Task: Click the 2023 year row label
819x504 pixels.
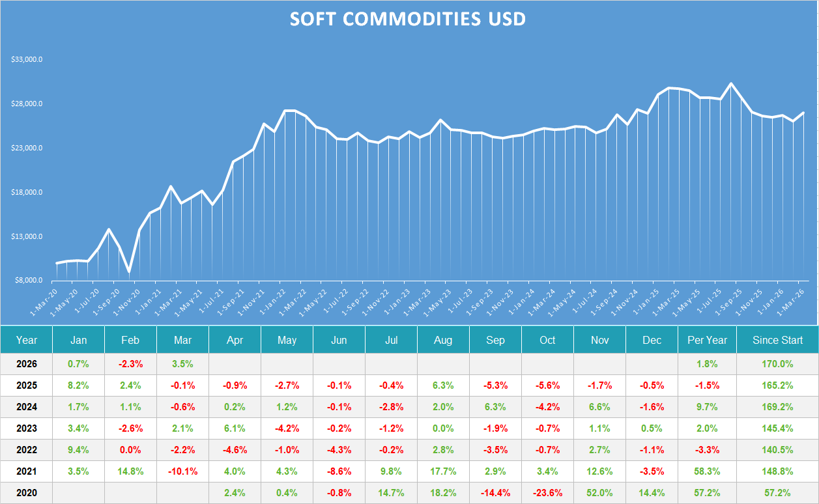Action: point(27,428)
